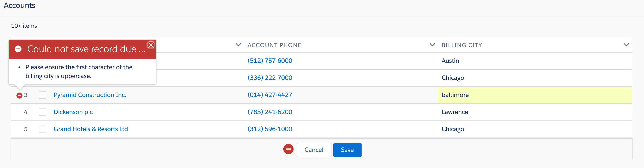Click the highlighted 'baltimore' billing city cell
Screen dimensions: 644x168
pos(535,95)
